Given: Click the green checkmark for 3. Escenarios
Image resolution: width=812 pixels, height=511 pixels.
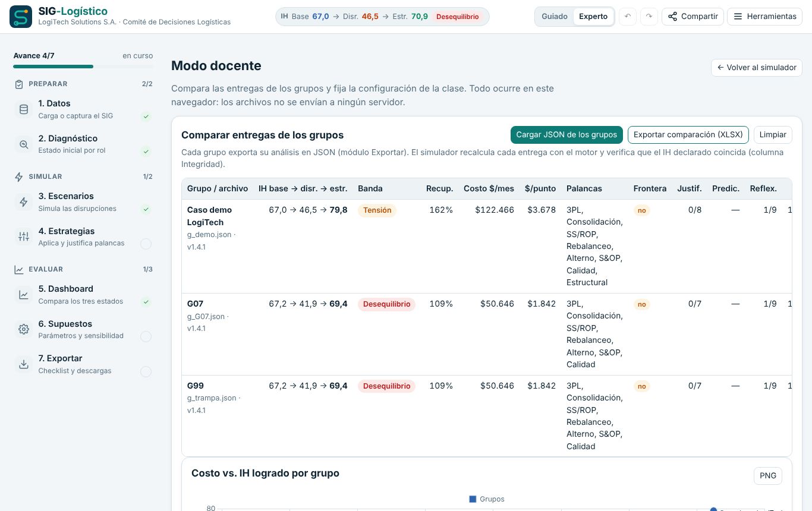Looking at the screenshot, I should [146, 209].
